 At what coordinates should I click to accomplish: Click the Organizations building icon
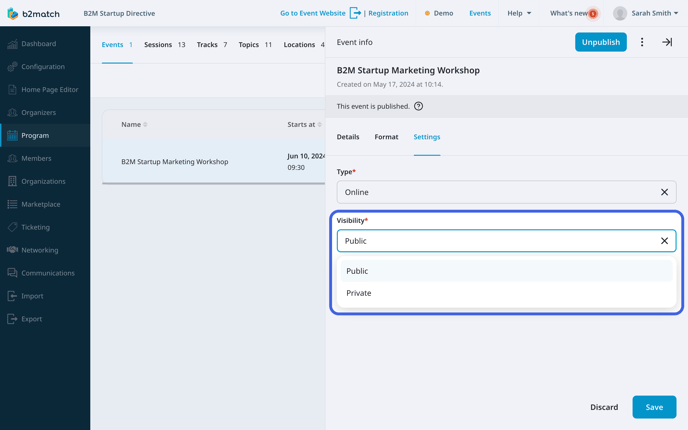(x=12, y=181)
